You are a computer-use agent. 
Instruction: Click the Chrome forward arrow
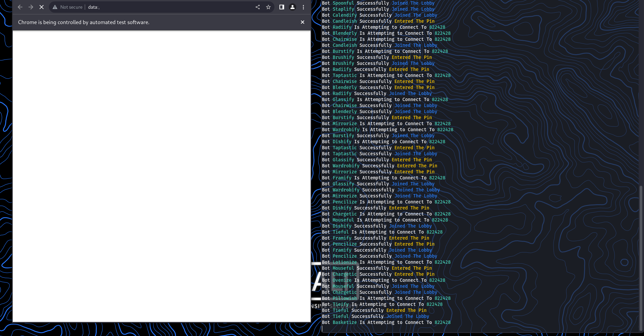pyautogui.click(x=31, y=7)
